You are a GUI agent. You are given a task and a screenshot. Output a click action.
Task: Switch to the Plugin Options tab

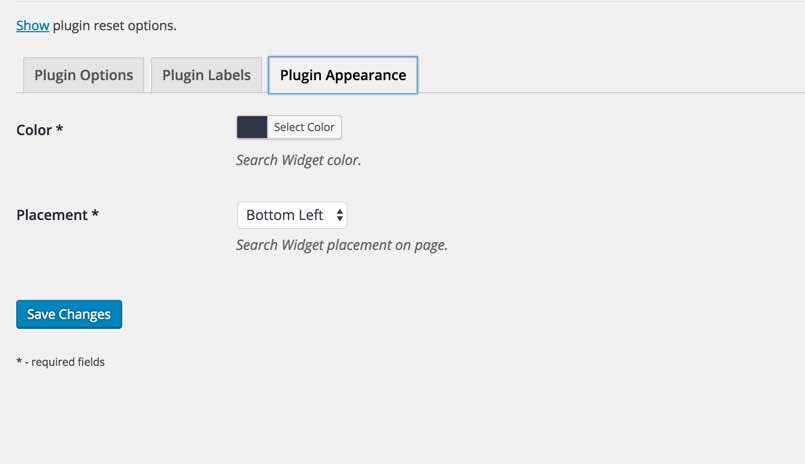83,75
